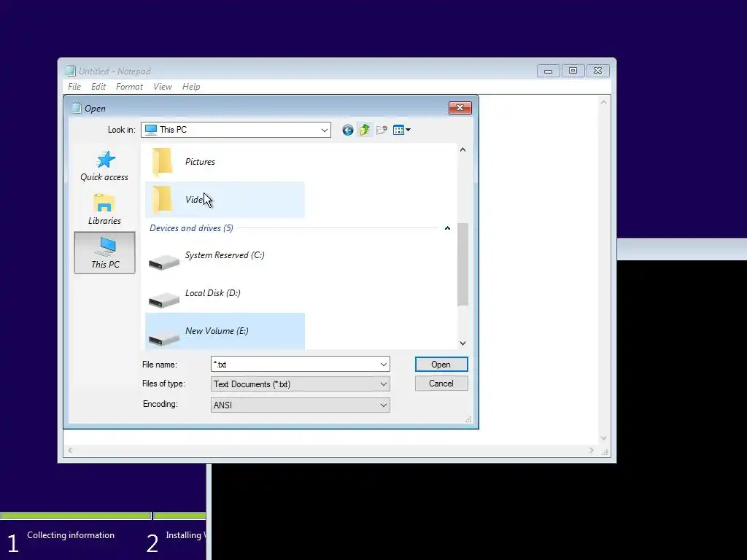Click the Notepad icon in the title bar
747x560 pixels.
[x=71, y=71]
